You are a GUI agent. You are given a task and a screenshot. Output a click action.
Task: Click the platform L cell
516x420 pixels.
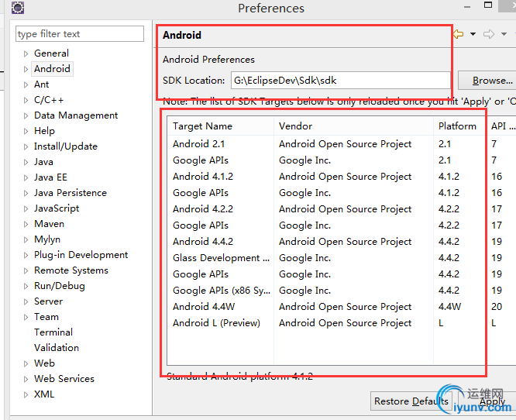(x=441, y=323)
